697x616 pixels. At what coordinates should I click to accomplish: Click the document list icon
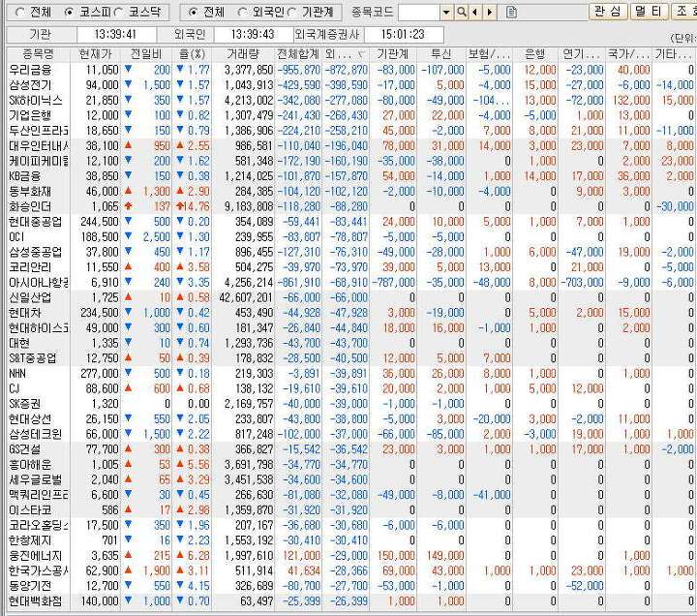point(511,13)
